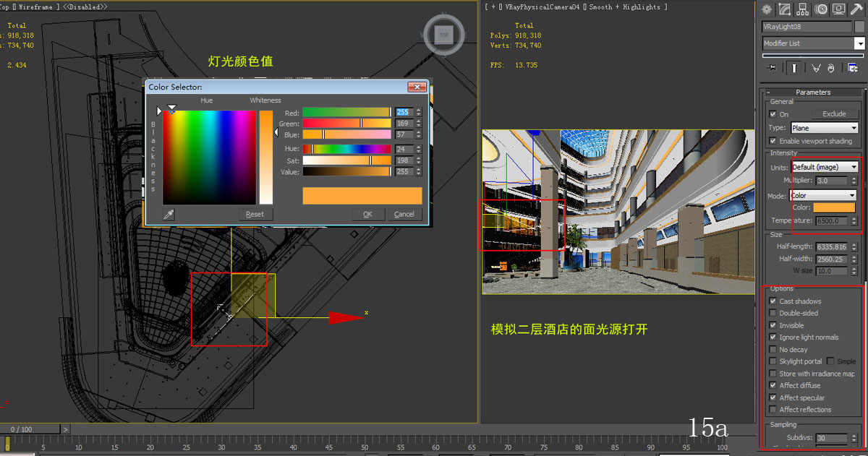Open the Mode dropdown showing Color
The image size is (868, 456).
822,195
